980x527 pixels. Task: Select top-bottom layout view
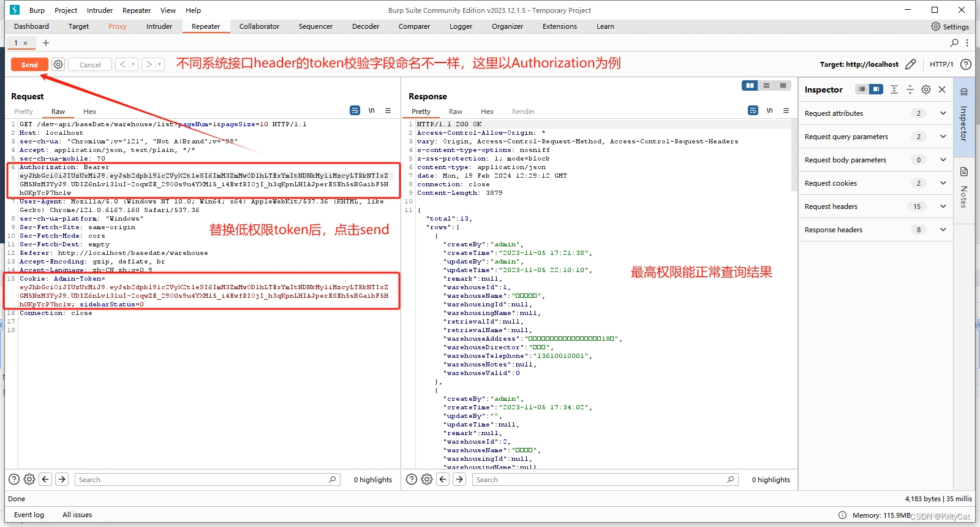coord(766,86)
